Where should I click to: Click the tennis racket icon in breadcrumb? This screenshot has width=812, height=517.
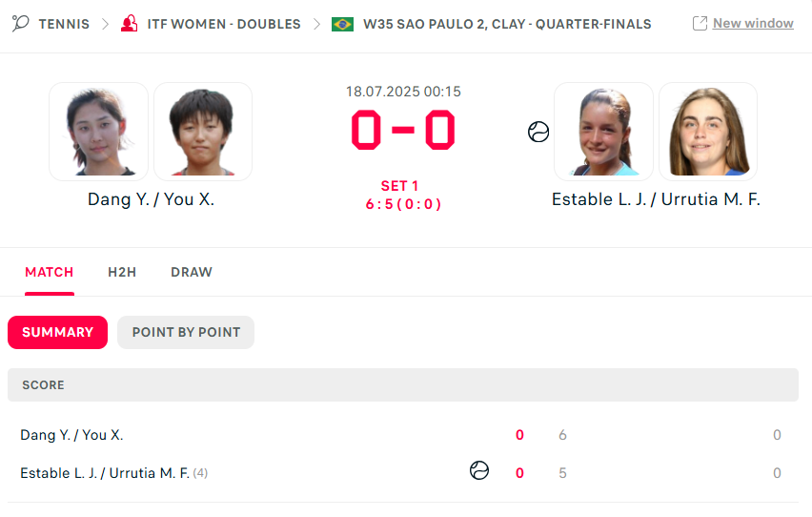[x=21, y=23]
